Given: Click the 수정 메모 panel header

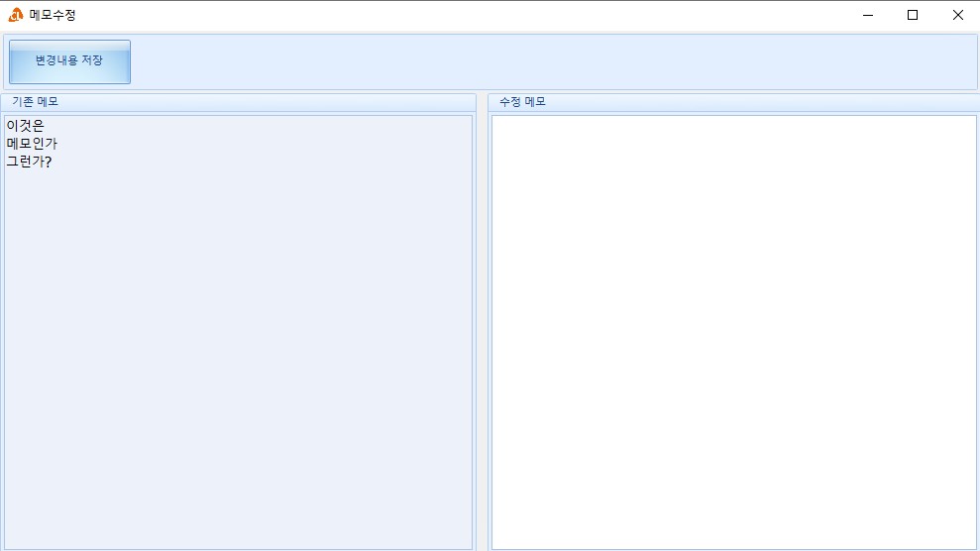Looking at the screenshot, I should [733, 102].
